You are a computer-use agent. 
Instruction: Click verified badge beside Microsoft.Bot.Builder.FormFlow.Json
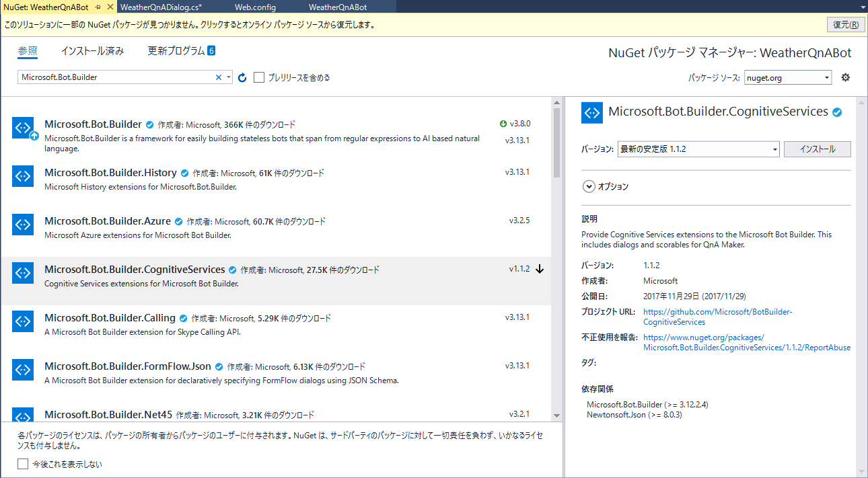pyautogui.click(x=219, y=366)
